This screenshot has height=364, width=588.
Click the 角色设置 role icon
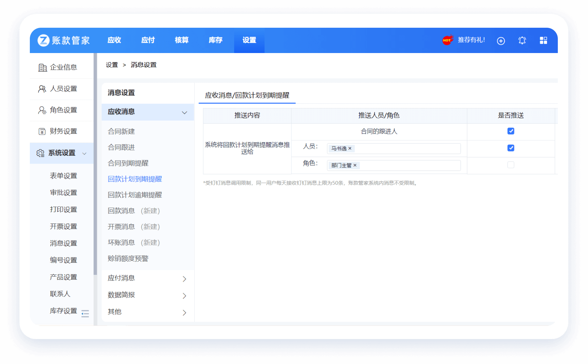click(42, 110)
